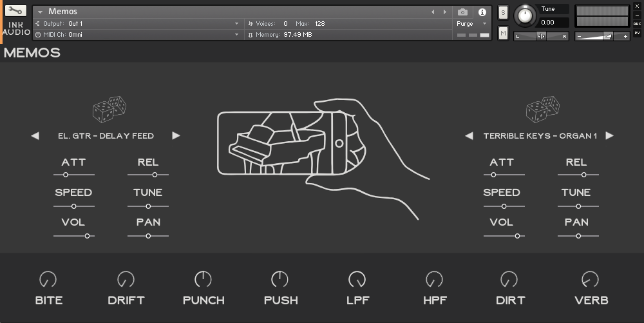Image resolution: width=644 pixels, height=323 pixels.
Task: Click the VERB knob
Action: click(590, 279)
